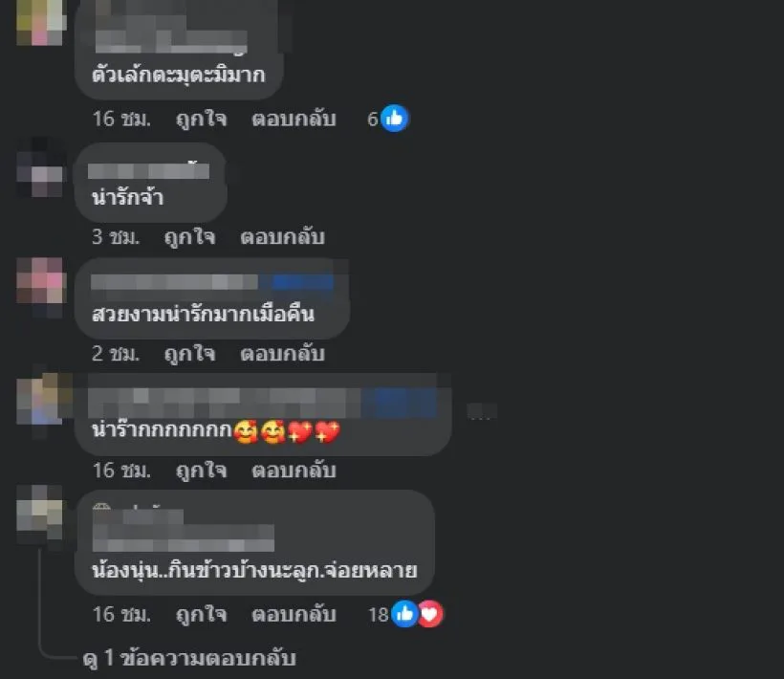Click ตอบกลับ under น่ารักจ้า comment
784x679 pixels.
tap(282, 237)
